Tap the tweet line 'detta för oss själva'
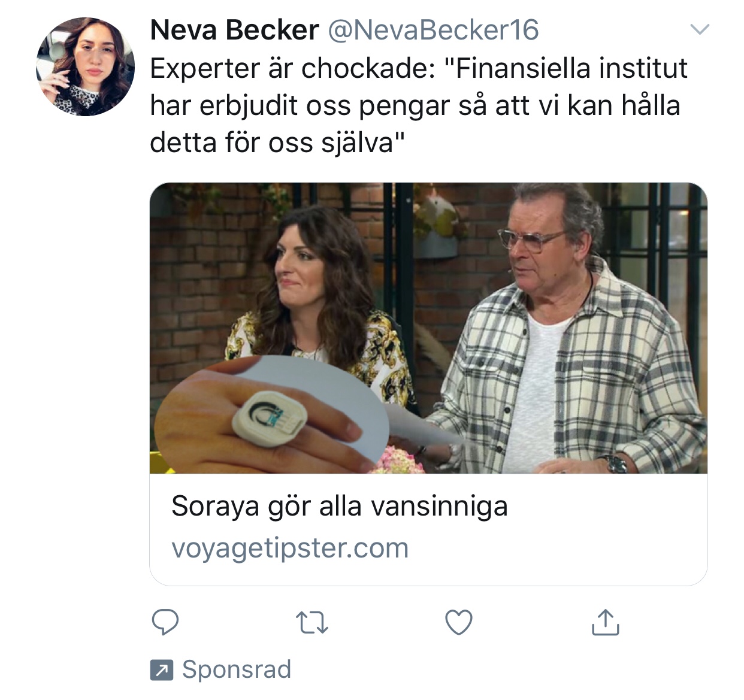 click(277, 143)
